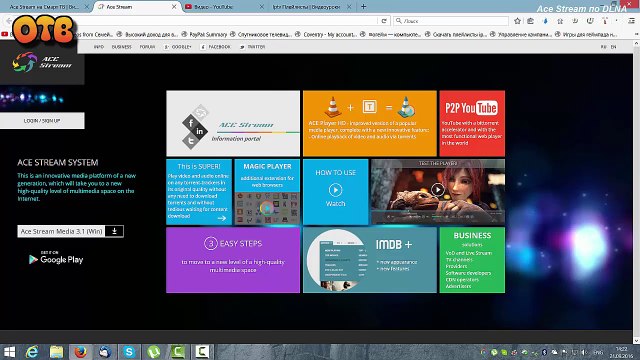Viewport: 640px width, 360px height.
Task: Open the bookmarks list icon in Firefox toolbar
Action: tap(530, 21)
